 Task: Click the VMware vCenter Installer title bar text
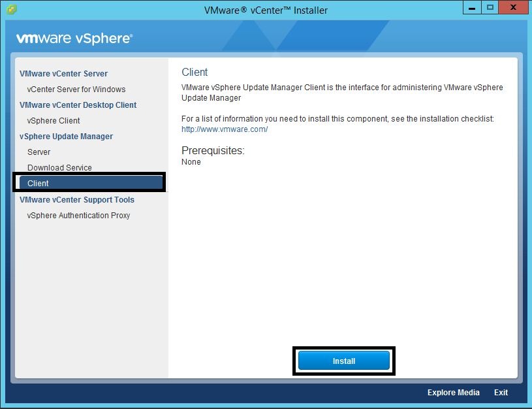pyautogui.click(x=266, y=10)
